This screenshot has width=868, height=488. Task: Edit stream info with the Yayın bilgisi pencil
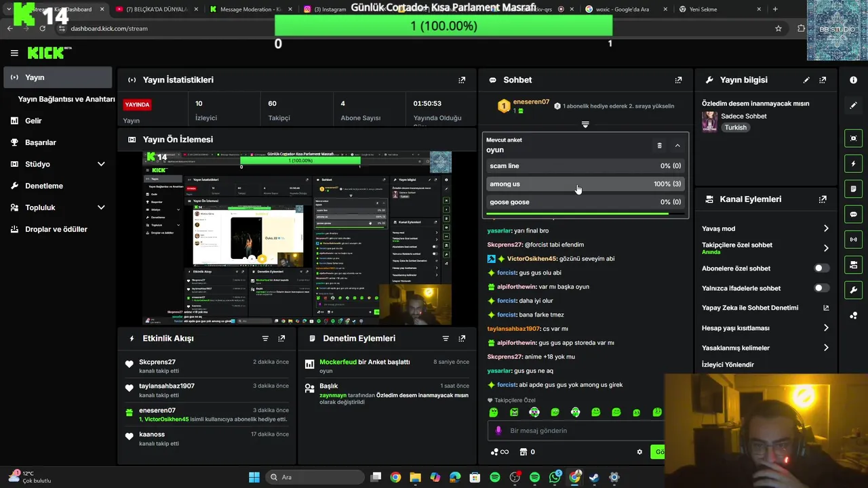pos(806,80)
